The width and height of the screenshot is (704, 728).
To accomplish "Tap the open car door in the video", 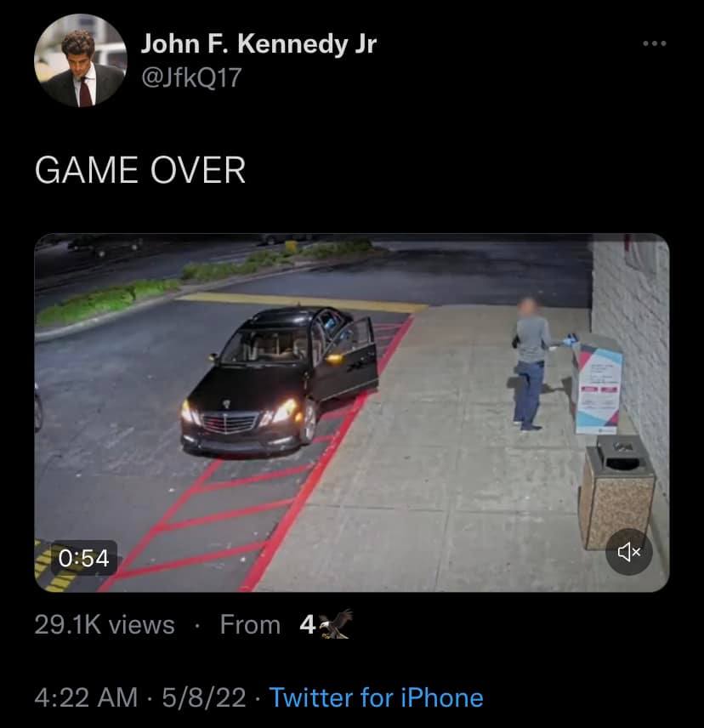I will (x=350, y=360).
